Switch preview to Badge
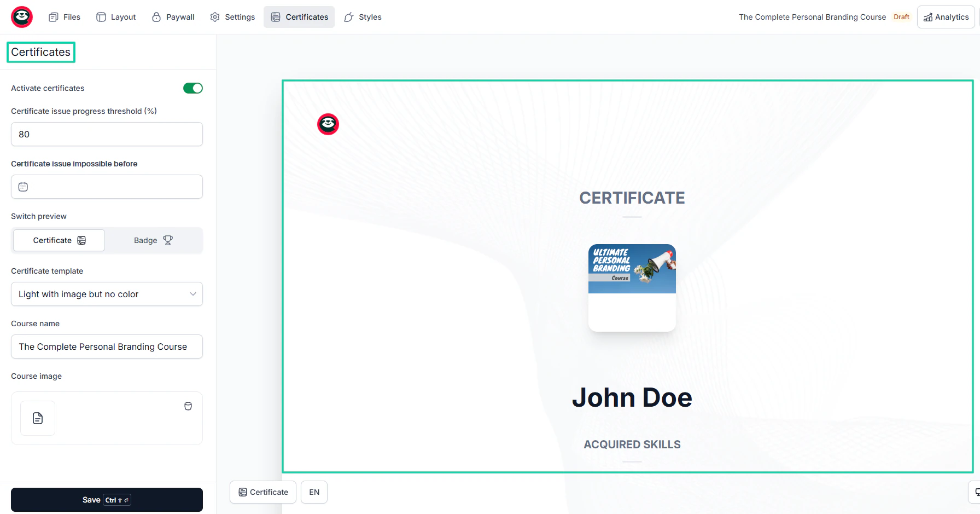This screenshot has width=980, height=514. pyautogui.click(x=153, y=240)
